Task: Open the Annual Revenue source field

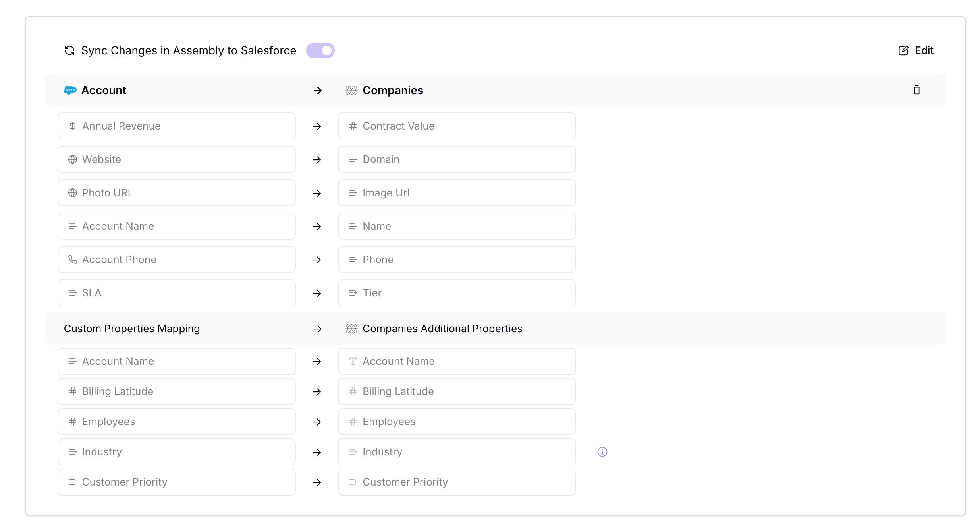Action: pyautogui.click(x=176, y=126)
